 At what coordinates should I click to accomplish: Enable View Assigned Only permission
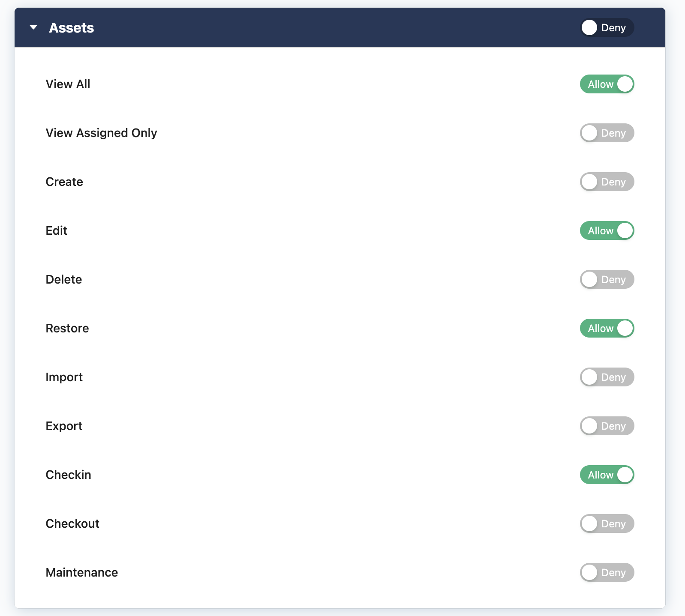607,133
